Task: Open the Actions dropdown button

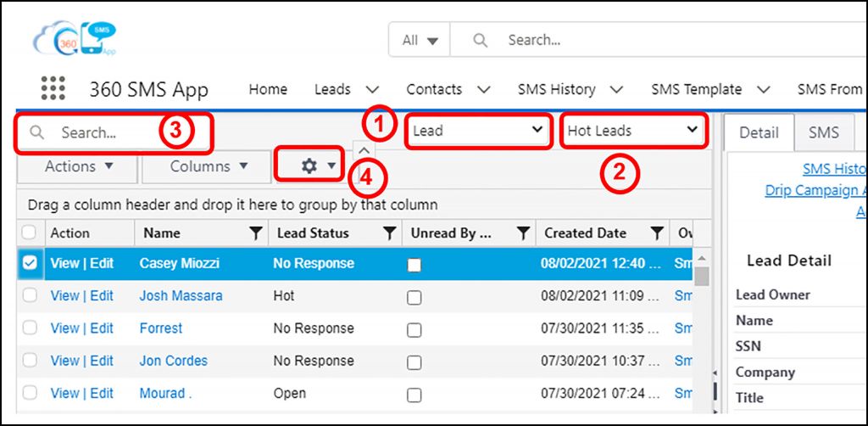Action: point(78,166)
